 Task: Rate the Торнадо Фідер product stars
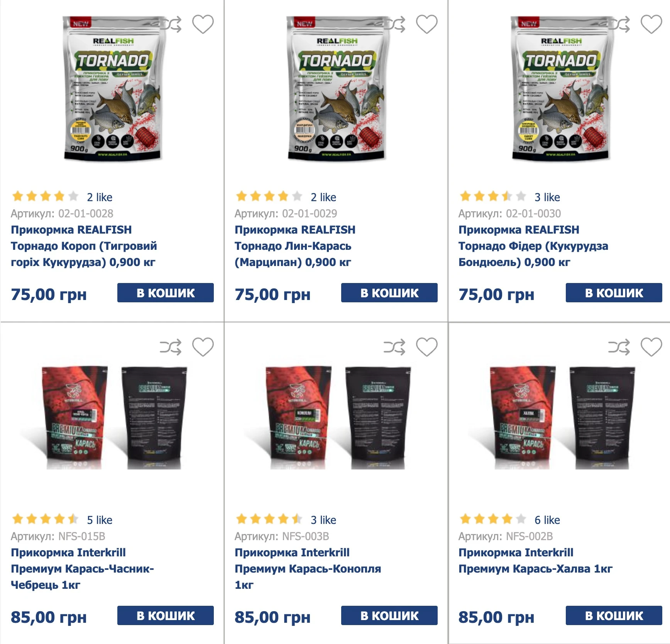coord(493,197)
